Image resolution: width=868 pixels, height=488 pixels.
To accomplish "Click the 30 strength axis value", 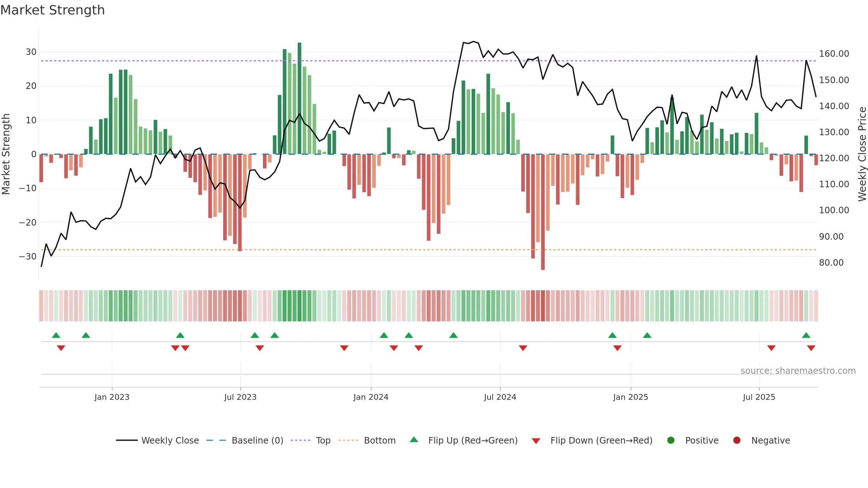I will [x=31, y=52].
